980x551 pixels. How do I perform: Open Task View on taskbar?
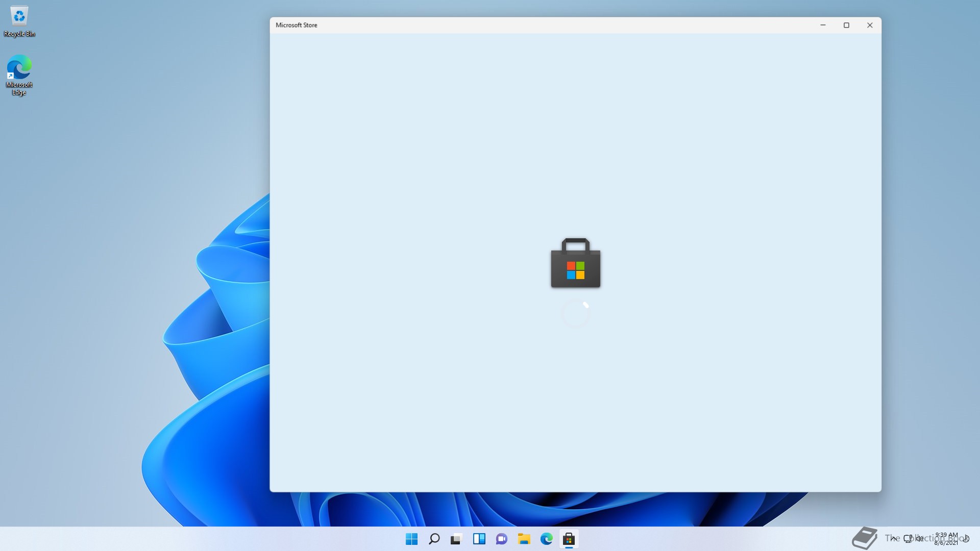pos(456,539)
